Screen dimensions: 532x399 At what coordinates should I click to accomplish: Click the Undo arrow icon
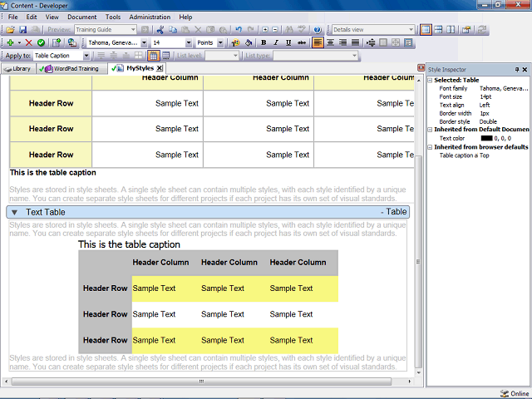tap(239, 30)
